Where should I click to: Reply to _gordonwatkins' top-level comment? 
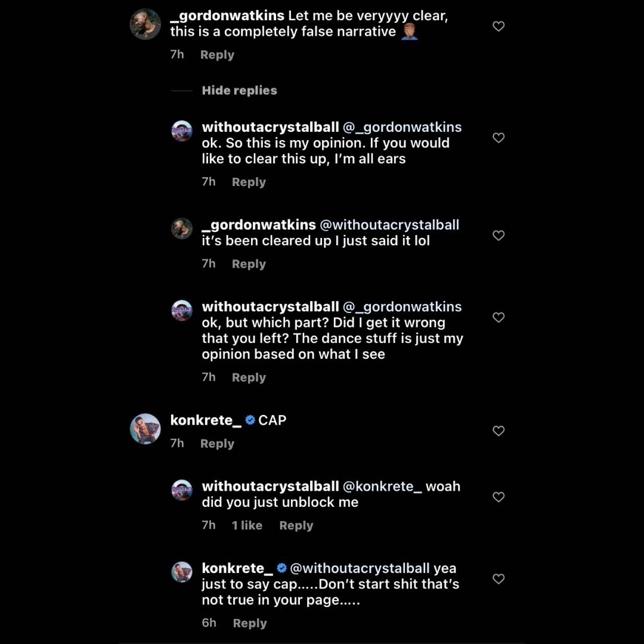click(217, 55)
